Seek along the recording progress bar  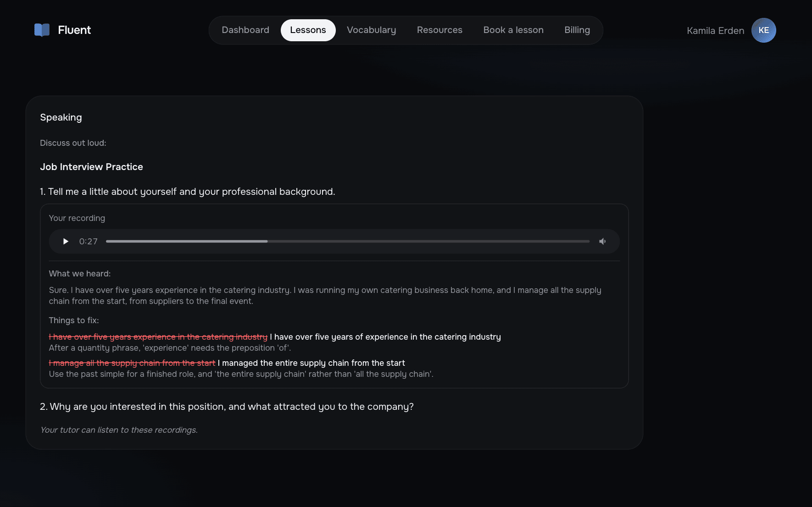coord(348,242)
